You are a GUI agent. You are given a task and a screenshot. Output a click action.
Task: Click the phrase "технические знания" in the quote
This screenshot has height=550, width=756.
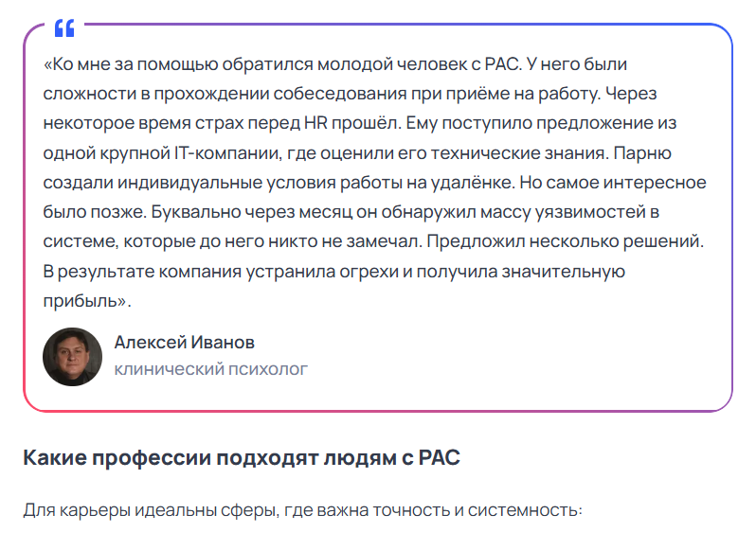(529, 154)
